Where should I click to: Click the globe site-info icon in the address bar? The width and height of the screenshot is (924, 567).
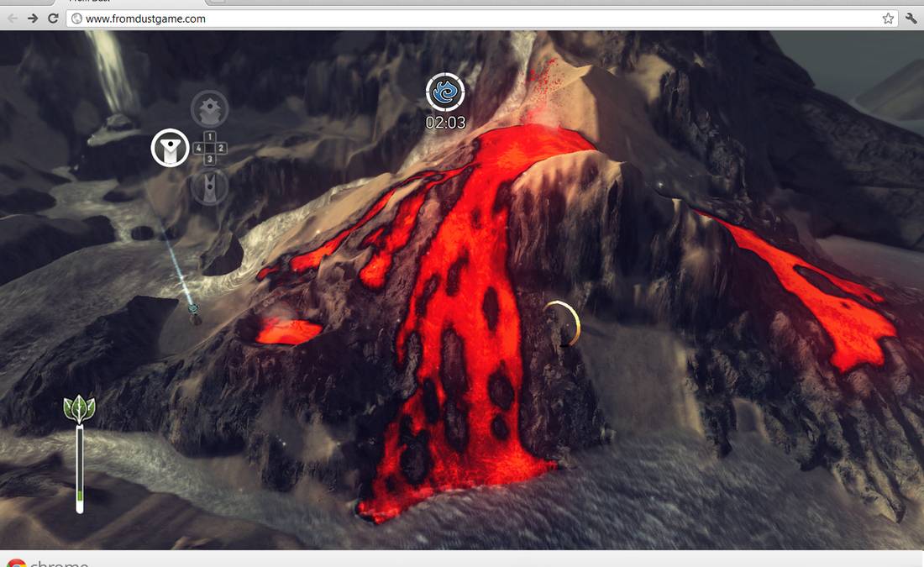[x=76, y=18]
